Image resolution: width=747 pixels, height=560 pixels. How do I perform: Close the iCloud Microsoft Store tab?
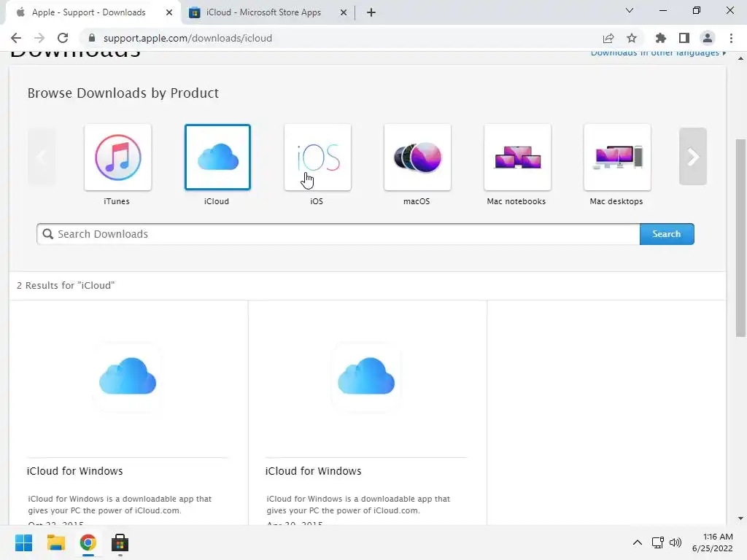(x=344, y=12)
